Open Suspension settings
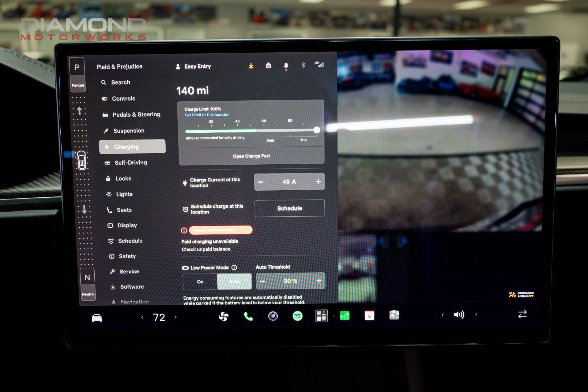Viewport: 588px width, 392px height. tap(124, 131)
